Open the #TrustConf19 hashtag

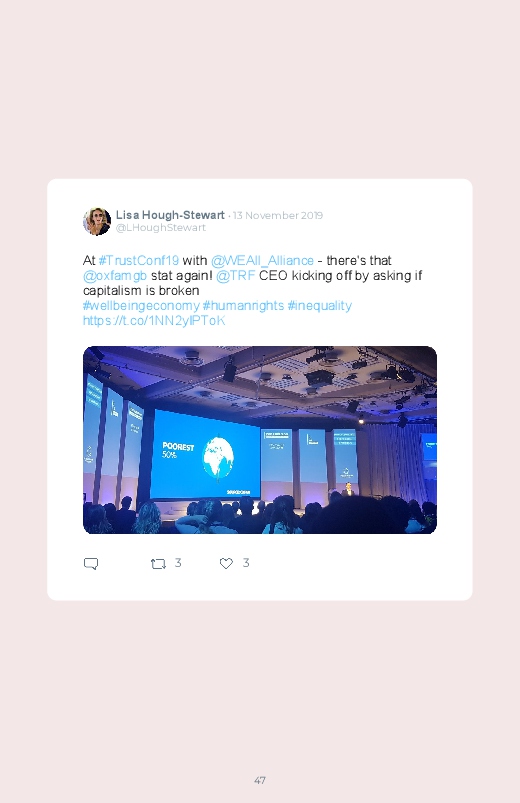(138, 260)
